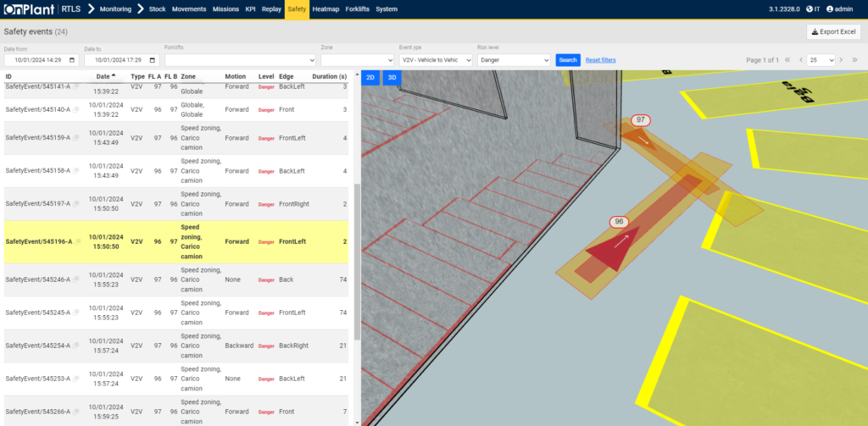Click the Reset filters link
Image resolution: width=868 pixels, height=426 pixels.
(x=600, y=60)
